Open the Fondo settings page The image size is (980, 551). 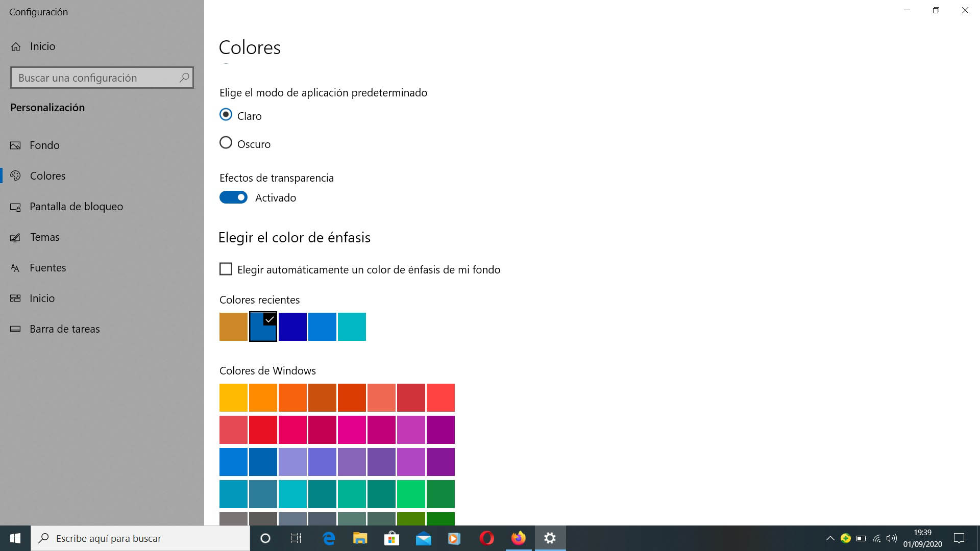click(x=44, y=145)
